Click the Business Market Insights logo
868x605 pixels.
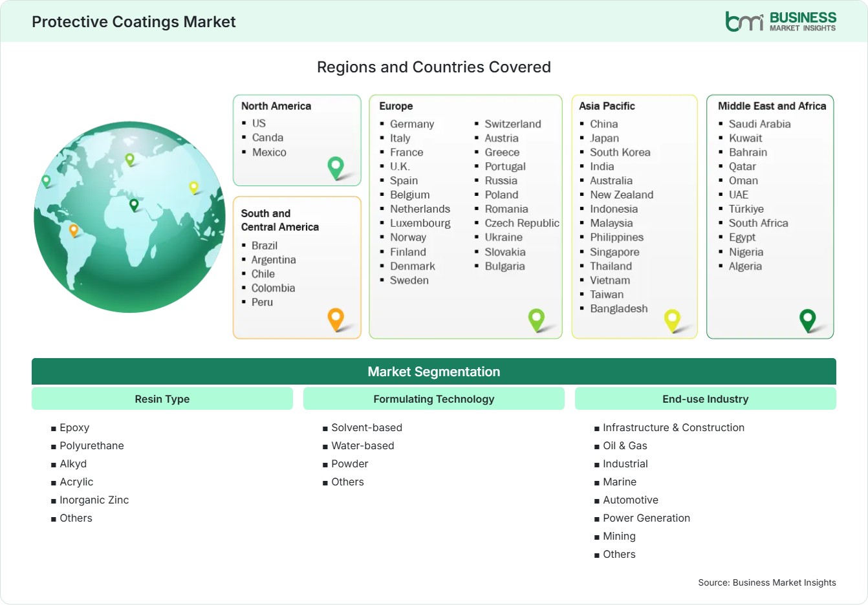(781, 21)
